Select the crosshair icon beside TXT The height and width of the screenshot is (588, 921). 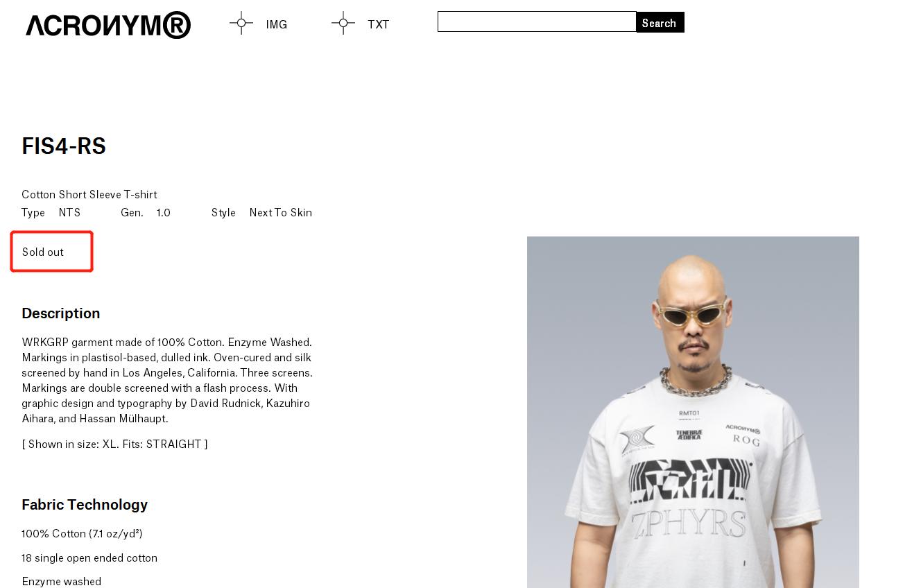(x=343, y=23)
